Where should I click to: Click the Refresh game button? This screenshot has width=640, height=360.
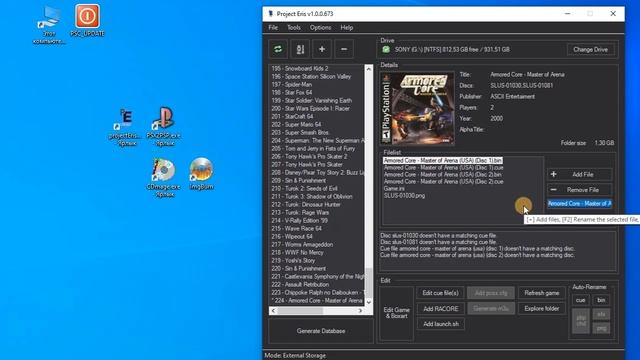(542, 293)
